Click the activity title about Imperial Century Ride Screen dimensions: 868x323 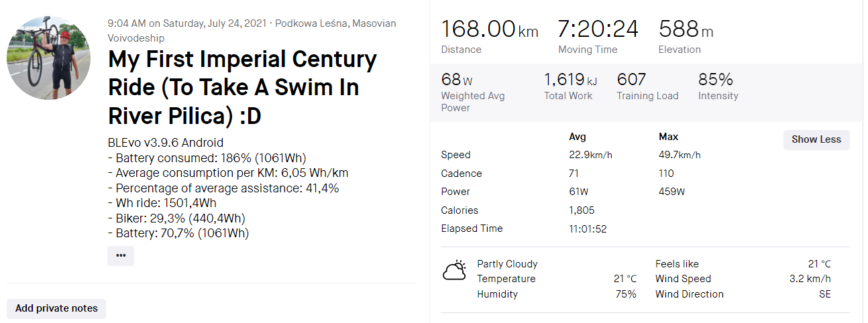pos(243,88)
